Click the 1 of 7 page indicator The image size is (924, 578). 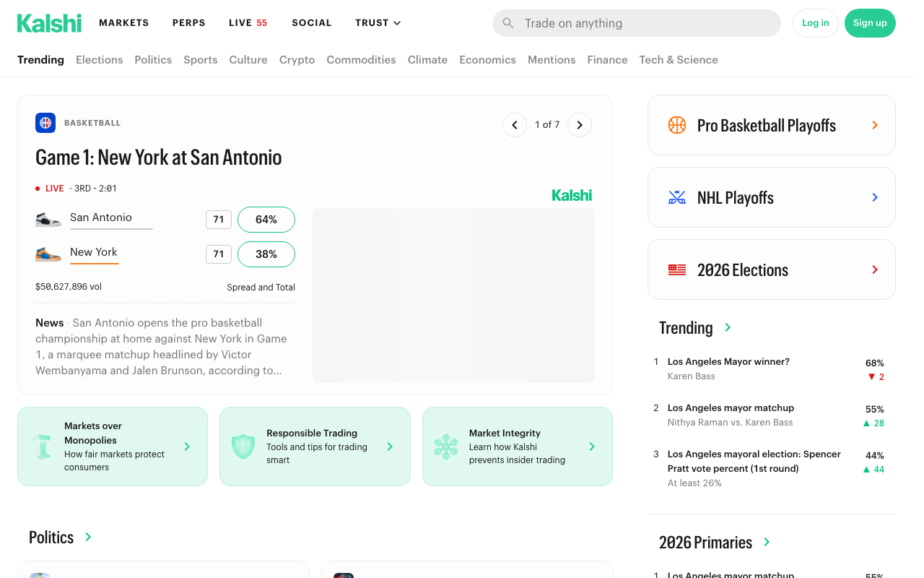547,125
